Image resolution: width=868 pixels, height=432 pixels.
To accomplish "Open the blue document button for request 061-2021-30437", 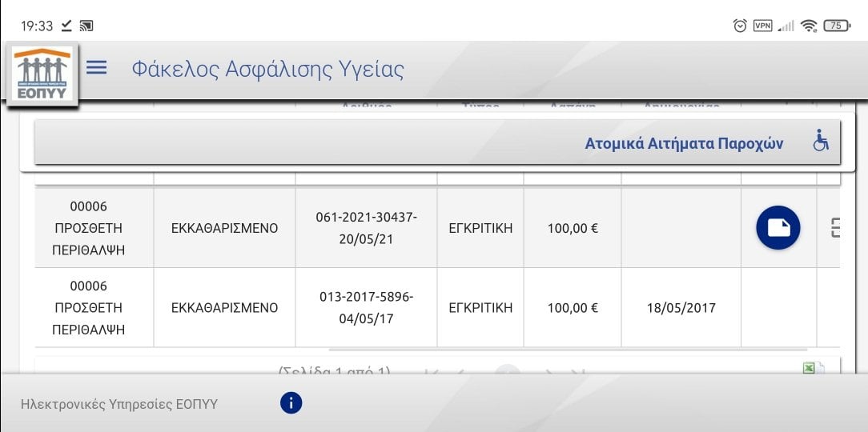I will point(778,228).
